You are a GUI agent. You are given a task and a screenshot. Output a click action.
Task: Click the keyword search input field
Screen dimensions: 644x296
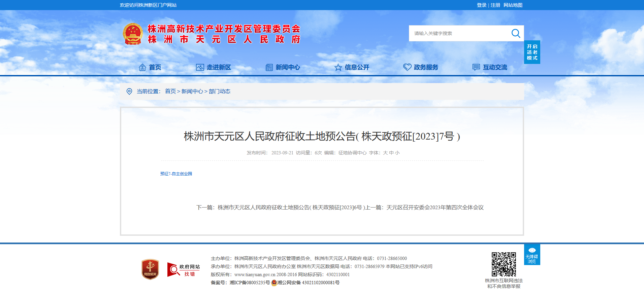[460, 33]
